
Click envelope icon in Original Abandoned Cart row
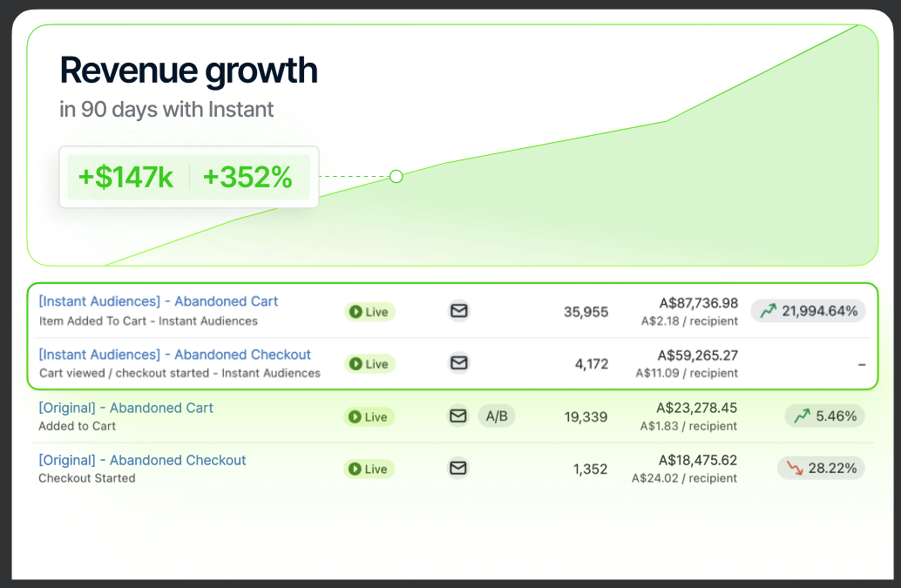coord(458,416)
